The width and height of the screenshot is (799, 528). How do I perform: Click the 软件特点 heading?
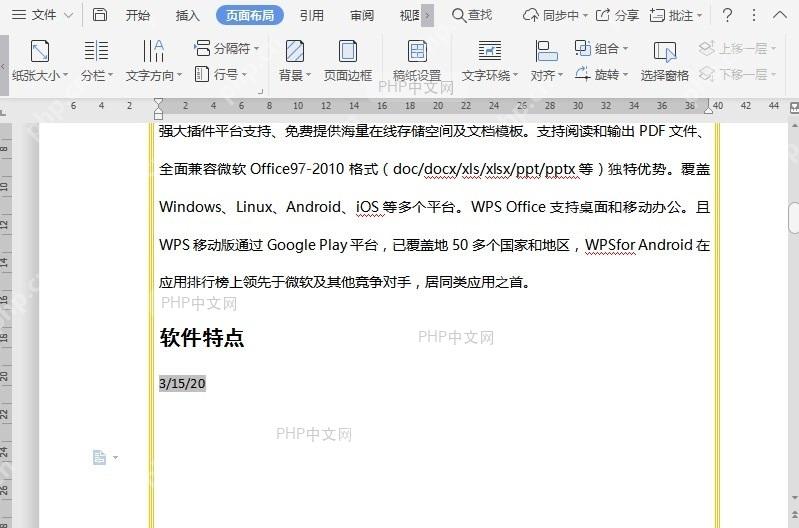tap(202, 337)
